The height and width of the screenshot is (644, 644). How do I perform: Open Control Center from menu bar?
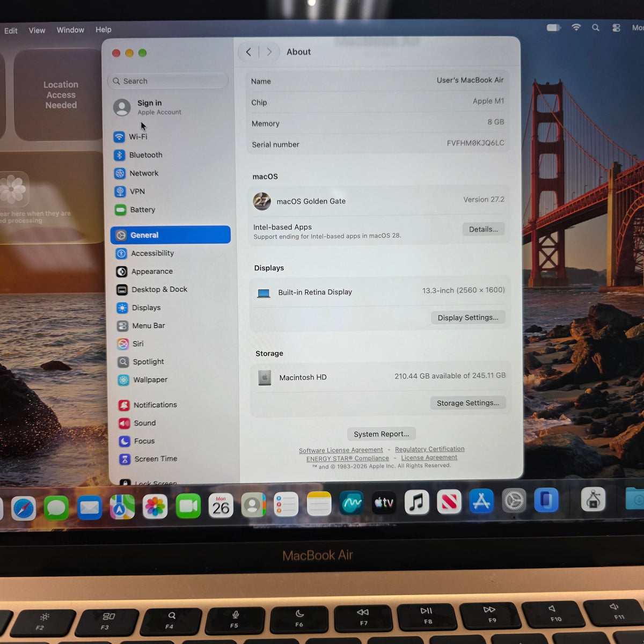click(616, 27)
